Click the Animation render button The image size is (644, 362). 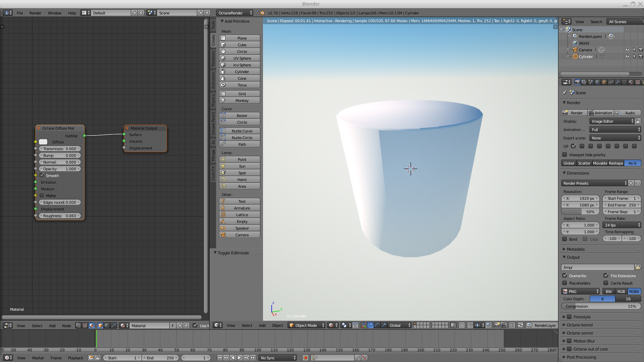point(600,113)
